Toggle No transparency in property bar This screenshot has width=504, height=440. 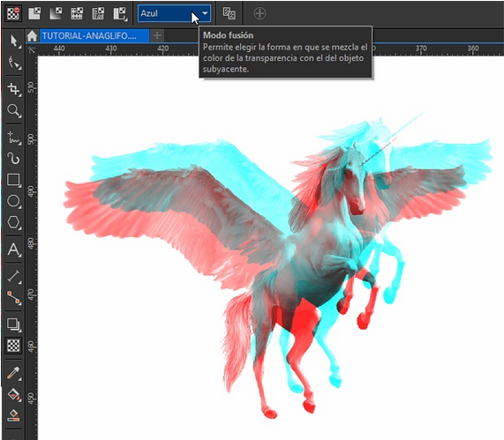13,13
